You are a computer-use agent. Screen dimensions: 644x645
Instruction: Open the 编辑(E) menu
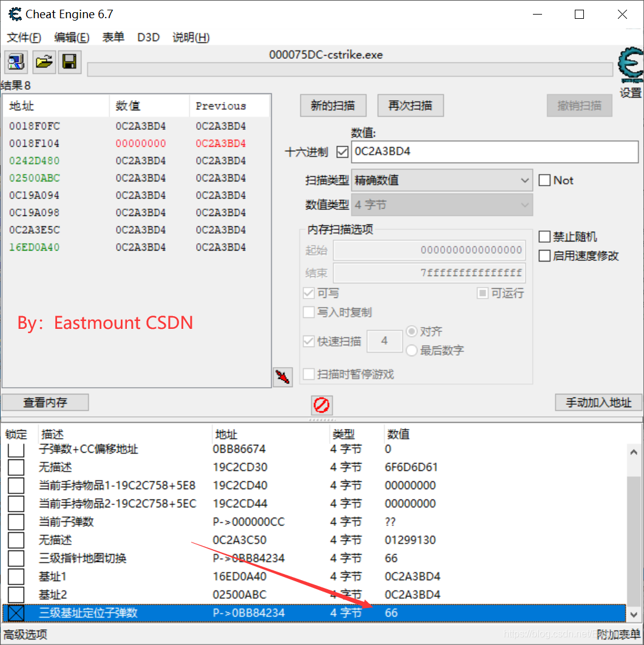coord(72,38)
